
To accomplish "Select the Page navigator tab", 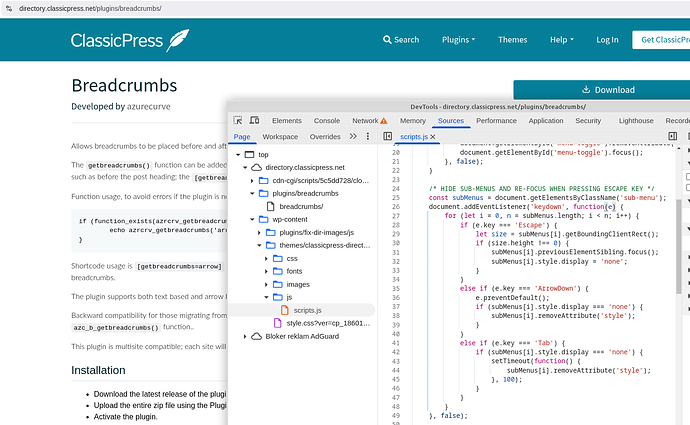I will point(242,137).
